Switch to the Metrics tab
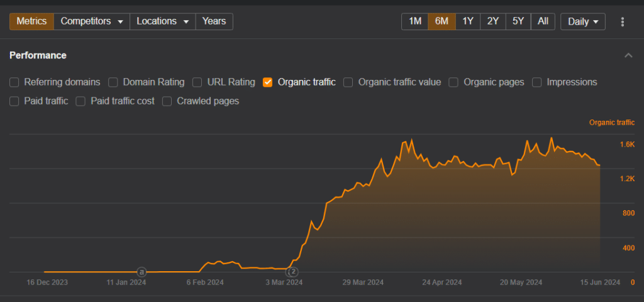The width and height of the screenshot is (644, 302). 31,21
